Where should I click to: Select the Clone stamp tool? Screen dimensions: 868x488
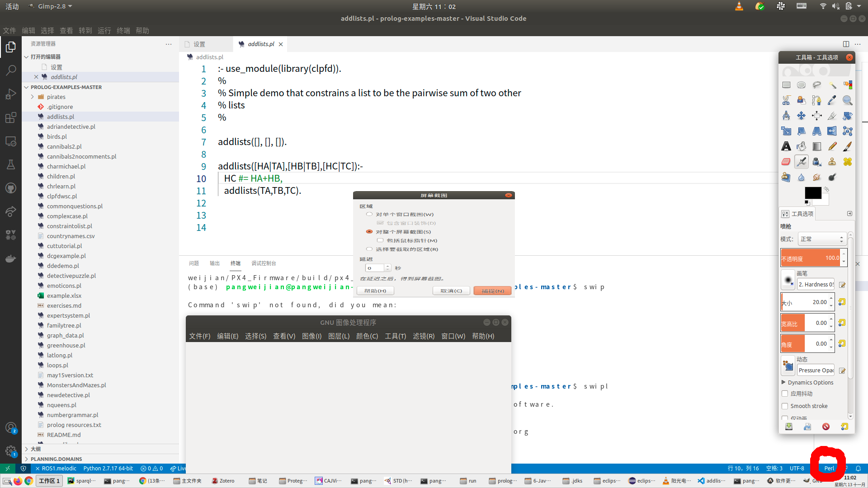coord(832,161)
